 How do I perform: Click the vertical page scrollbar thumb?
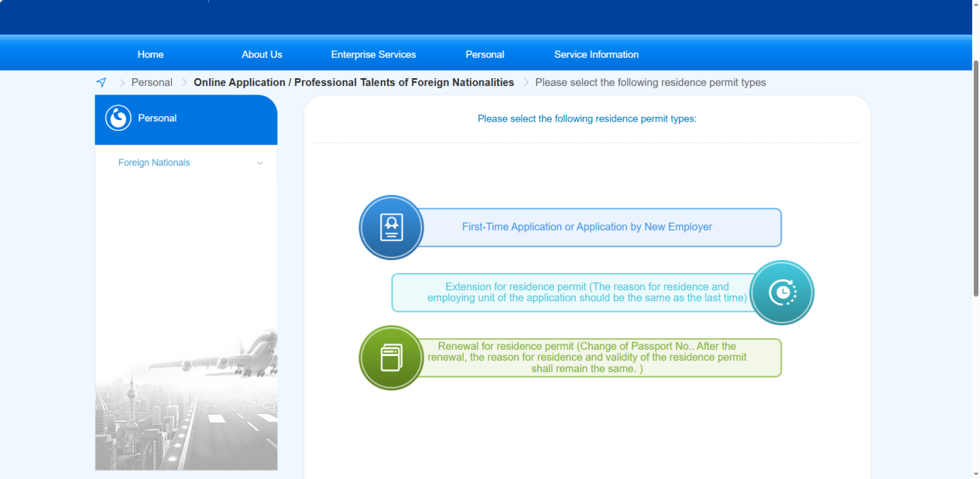[975, 178]
